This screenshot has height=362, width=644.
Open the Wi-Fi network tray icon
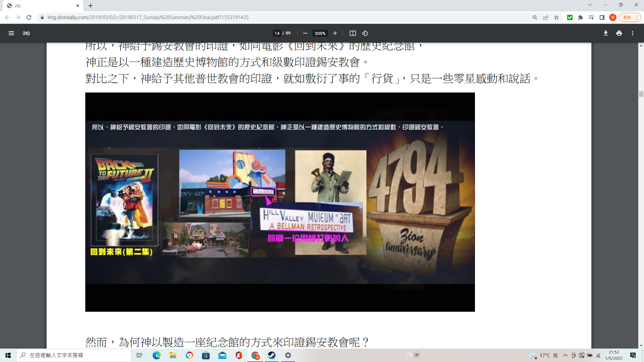(x=598, y=356)
